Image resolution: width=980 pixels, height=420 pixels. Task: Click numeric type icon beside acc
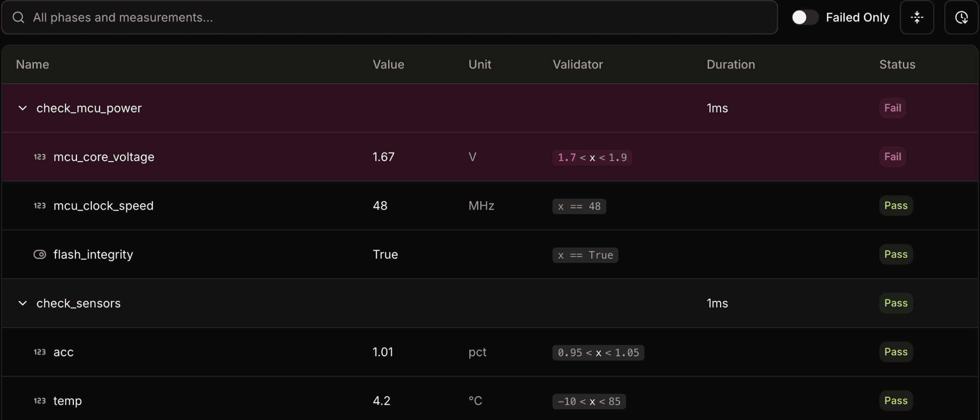[40, 352]
